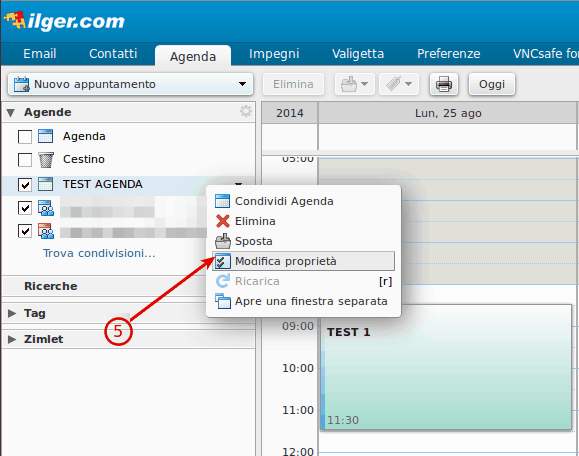Click the Agende gear settings icon
Viewport: 579px width, 456px height.
(246, 111)
